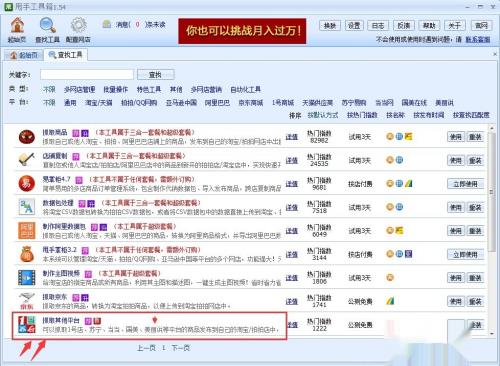The width and height of the screenshot is (500, 366).
Task: Filter platform by 亚马逊中国
Action: tap(181, 103)
